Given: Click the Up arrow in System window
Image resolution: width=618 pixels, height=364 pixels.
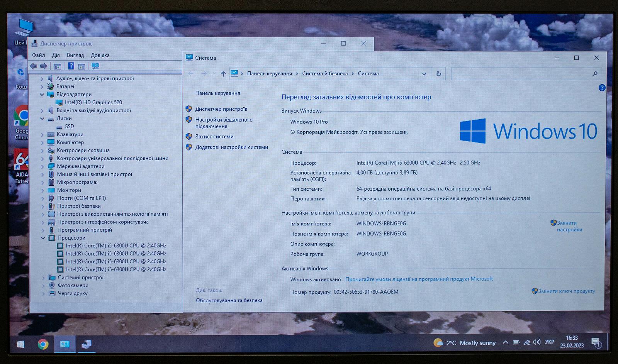Looking at the screenshot, I should click(x=223, y=74).
